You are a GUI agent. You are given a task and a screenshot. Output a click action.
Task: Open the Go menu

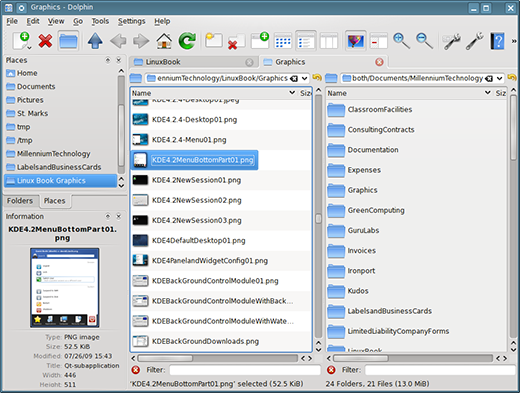point(78,21)
